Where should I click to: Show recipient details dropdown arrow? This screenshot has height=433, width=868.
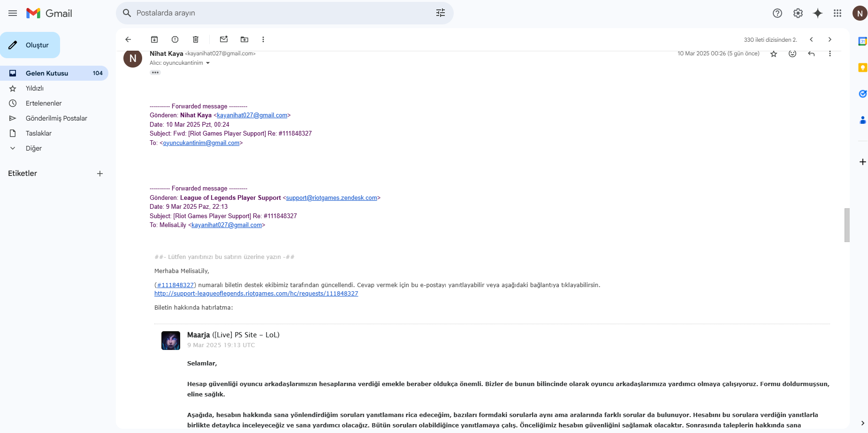(x=208, y=63)
